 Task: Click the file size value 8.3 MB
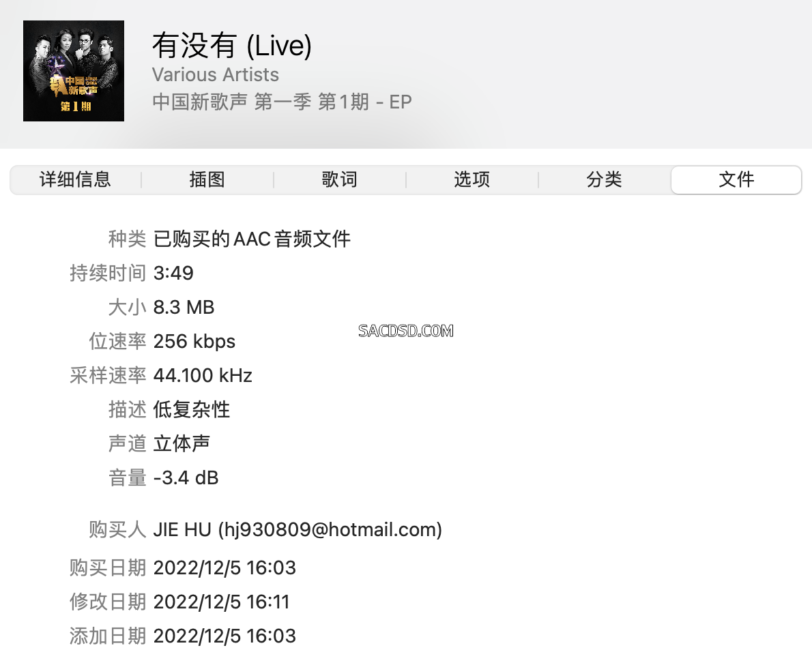click(184, 308)
